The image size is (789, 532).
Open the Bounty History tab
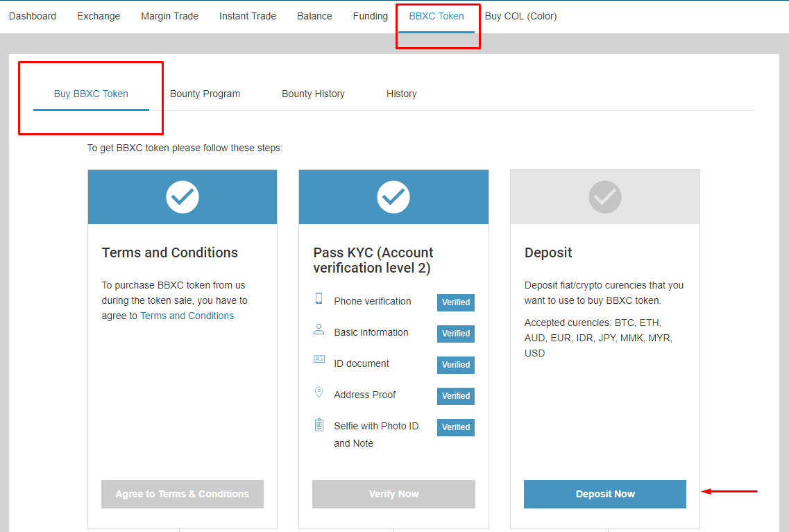pyautogui.click(x=313, y=94)
